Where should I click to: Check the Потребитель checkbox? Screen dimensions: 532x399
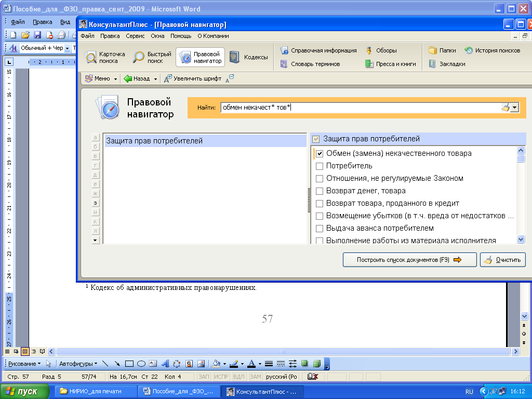point(320,166)
